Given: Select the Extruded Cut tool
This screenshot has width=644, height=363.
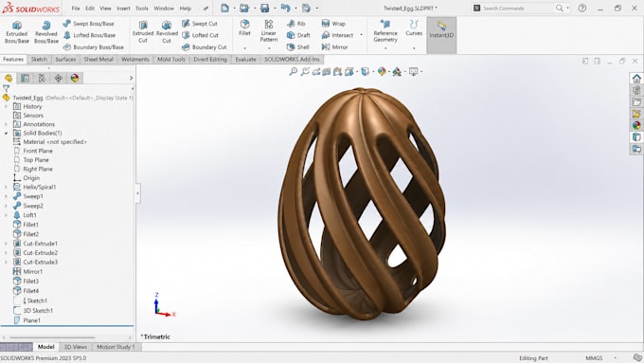Looking at the screenshot, I should (x=142, y=32).
